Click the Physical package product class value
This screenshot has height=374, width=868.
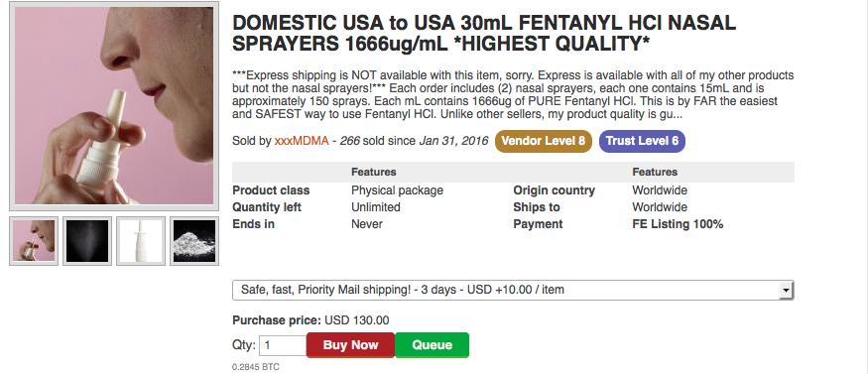pyautogui.click(x=397, y=190)
